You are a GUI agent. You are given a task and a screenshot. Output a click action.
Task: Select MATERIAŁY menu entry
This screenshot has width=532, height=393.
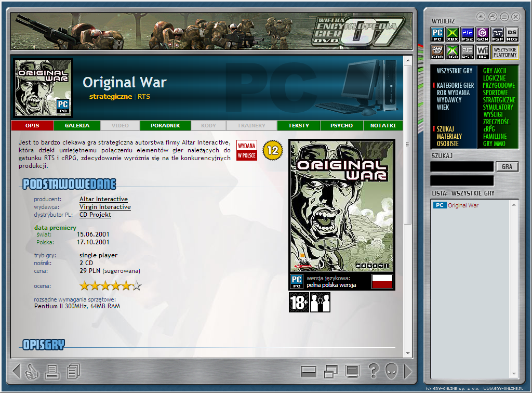[449, 136]
